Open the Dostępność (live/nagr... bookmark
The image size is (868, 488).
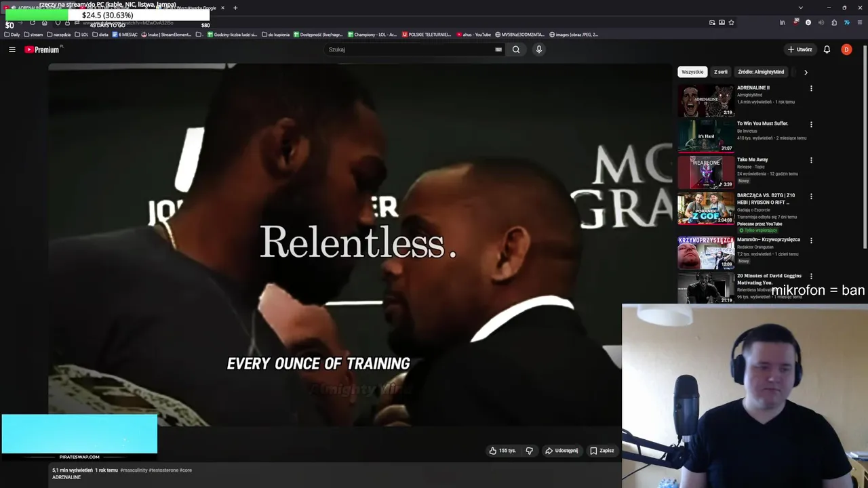point(319,35)
